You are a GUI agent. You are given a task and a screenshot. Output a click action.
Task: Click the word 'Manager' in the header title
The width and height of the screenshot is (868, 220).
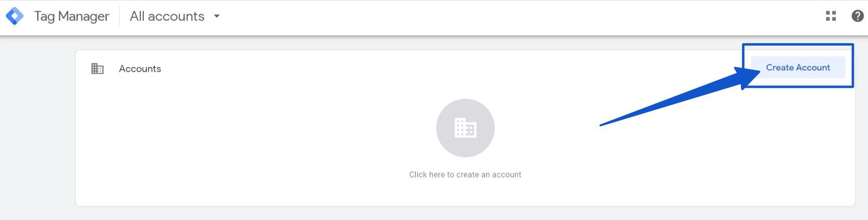point(84,17)
